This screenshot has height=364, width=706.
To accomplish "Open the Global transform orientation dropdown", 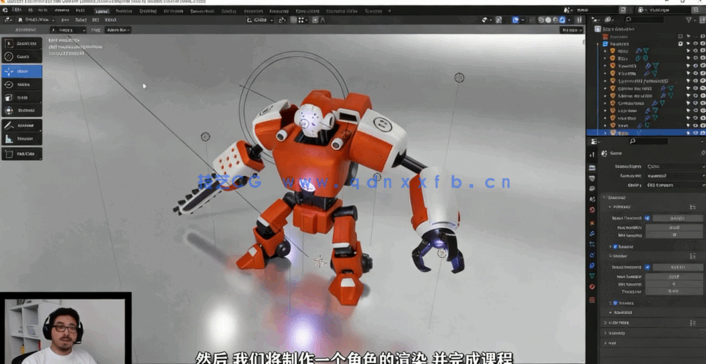I will [x=260, y=20].
